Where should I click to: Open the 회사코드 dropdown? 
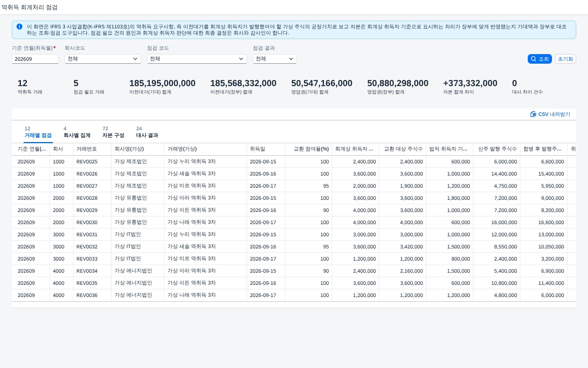point(103,59)
